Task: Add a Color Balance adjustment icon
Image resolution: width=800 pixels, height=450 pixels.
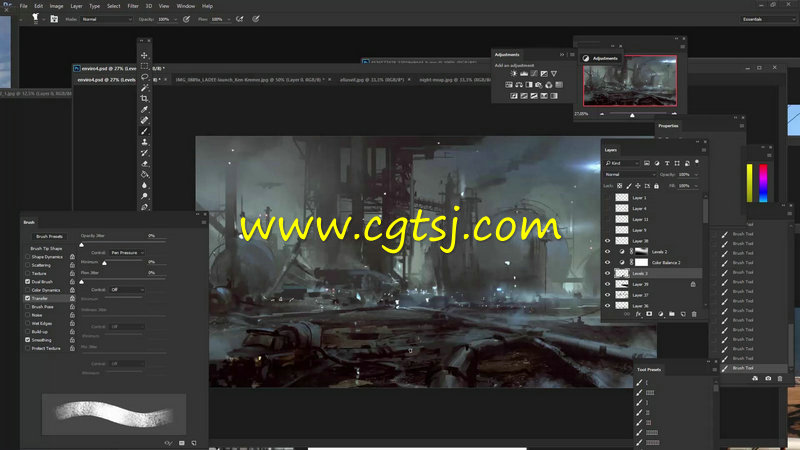Action: (x=519, y=85)
